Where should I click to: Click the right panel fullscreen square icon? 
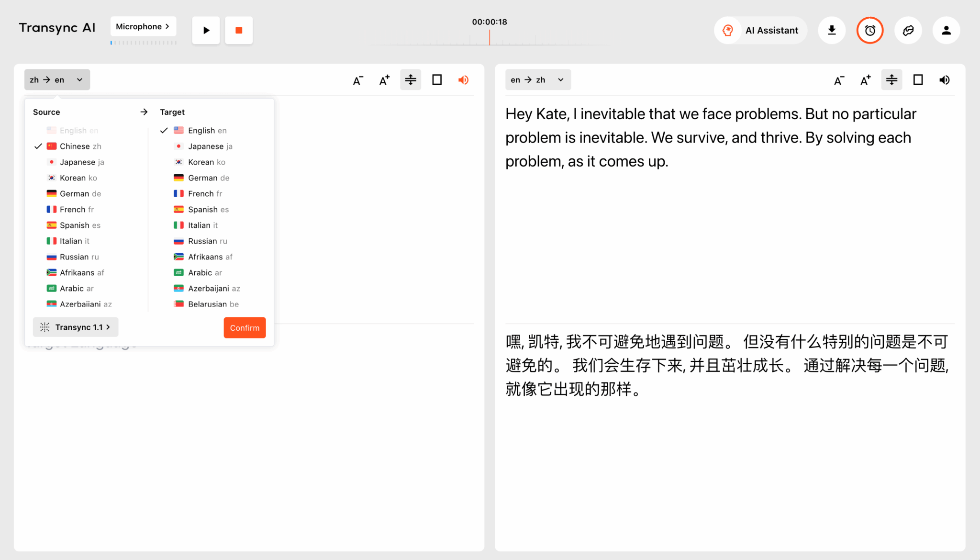coord(918,80)
